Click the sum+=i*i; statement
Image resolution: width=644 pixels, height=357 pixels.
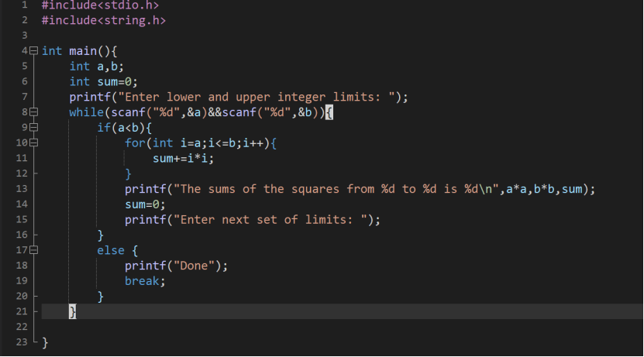coord(183,159)
